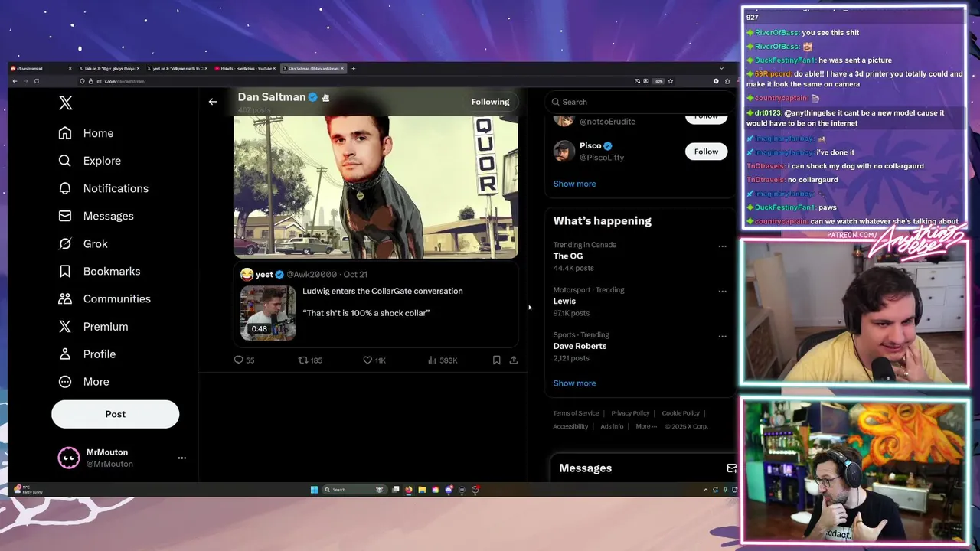The width and height of the screenshot is (980, 551).
Task: Click the Search field
Action: (639, 102)
